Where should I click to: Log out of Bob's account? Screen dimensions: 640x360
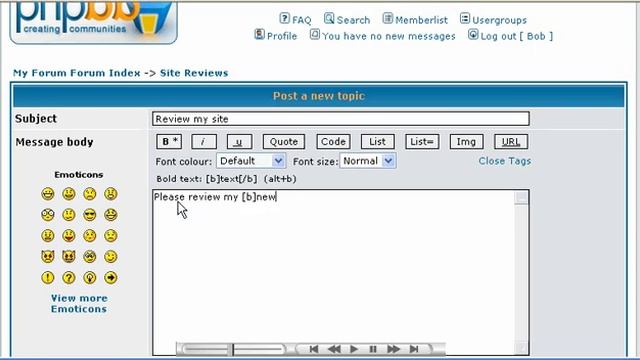pos(516,36)
